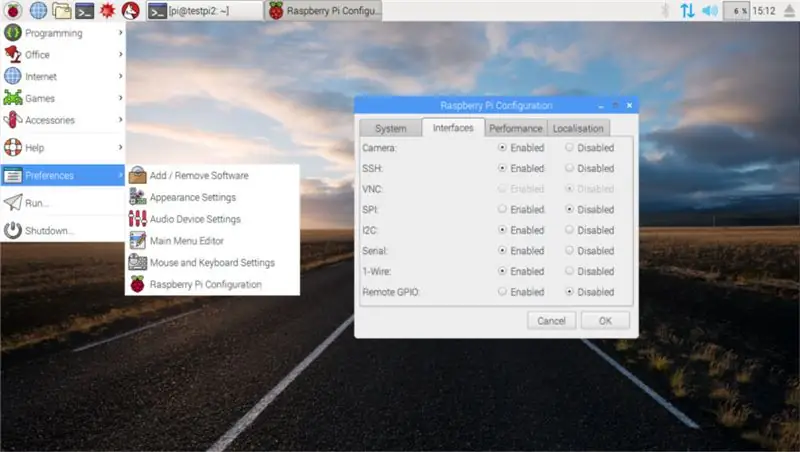Launch the web browser globe icon
This screenshot has height=452, width=800.
pyautogui.click(x=38, y=10)
